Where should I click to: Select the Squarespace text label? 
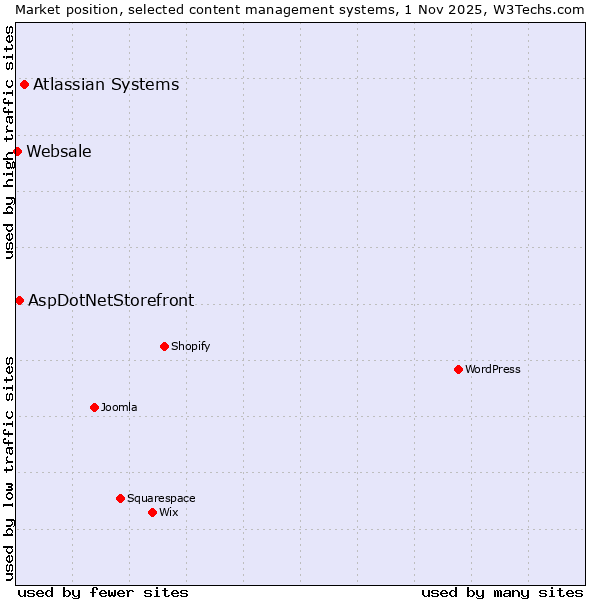(161, 498)
